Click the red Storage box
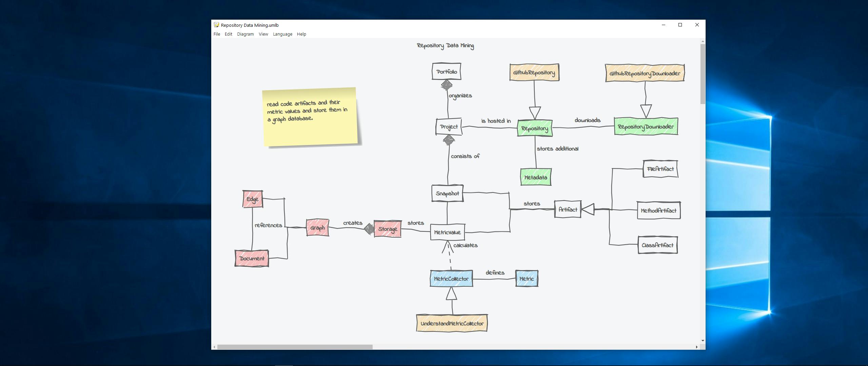 pos(388,229)
